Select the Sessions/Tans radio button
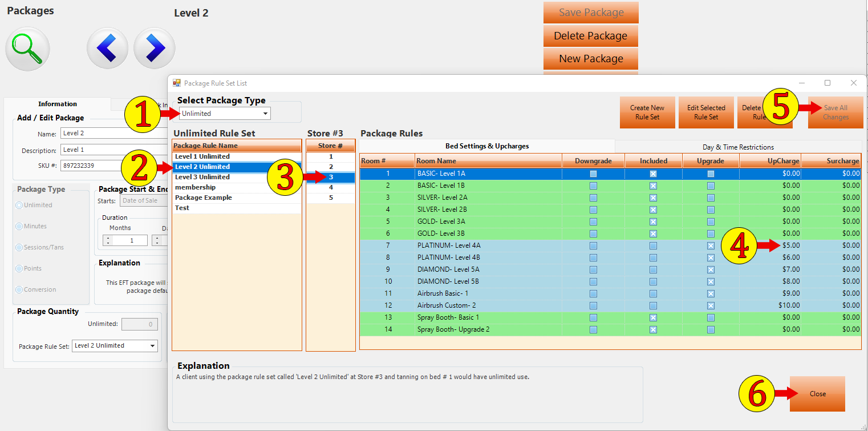The image size is (868, 431). point(20,247)
